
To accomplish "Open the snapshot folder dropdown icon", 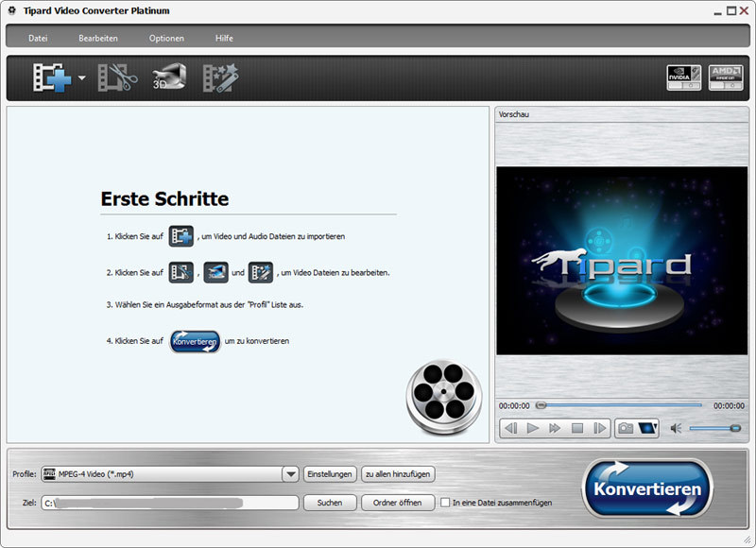I will 647,428.
